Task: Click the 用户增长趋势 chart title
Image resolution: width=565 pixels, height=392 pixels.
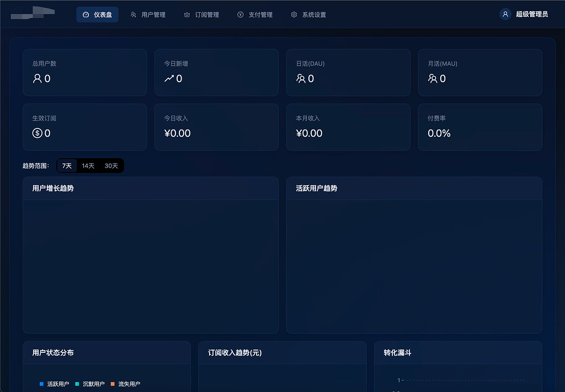Action: (x=53, y=188)
